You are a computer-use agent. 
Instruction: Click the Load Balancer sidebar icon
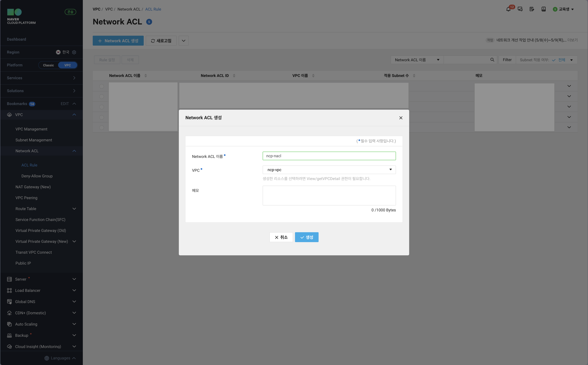pyautogui.click(x=9, y=290)
